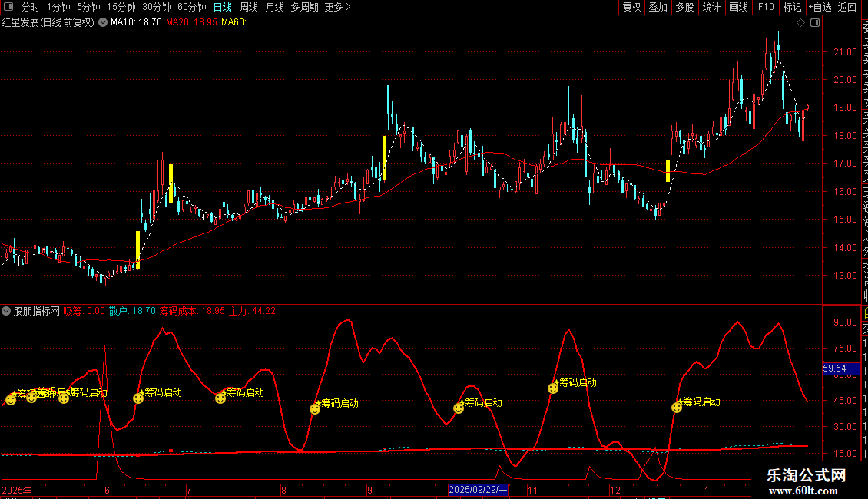Click the yellow signal candle in December near 17.00

668,170
